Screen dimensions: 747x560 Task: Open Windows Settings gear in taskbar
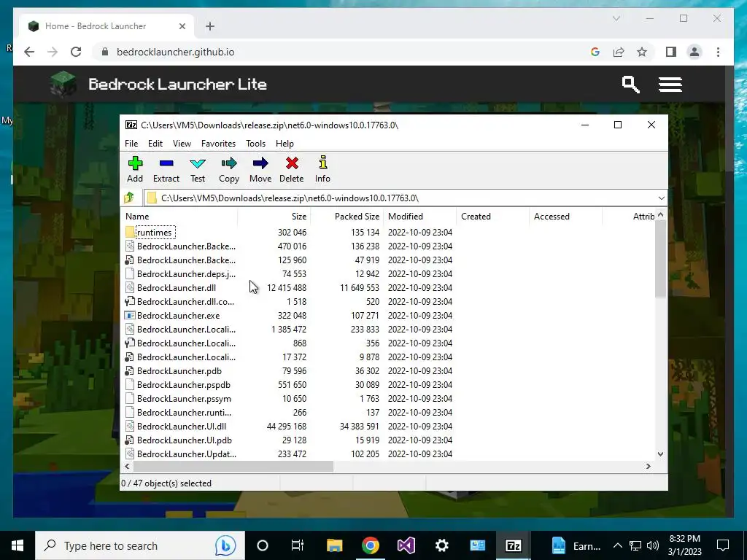point(441,545)
